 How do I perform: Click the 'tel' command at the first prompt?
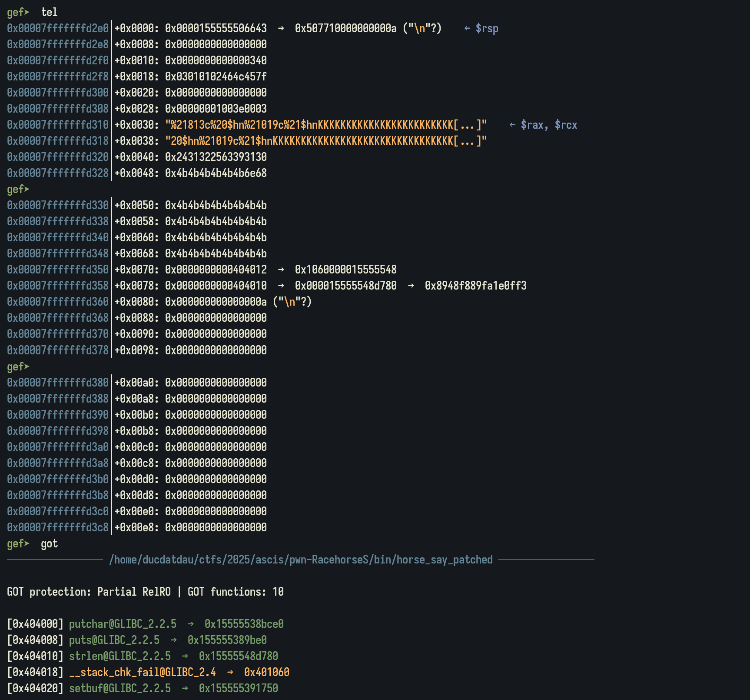click(x=49, y=12)
